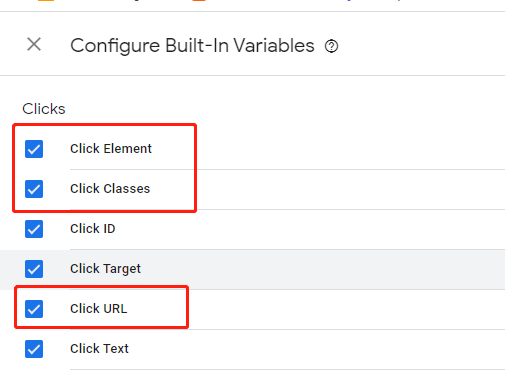Uncheck the Click URL checkbox

(34, 309)
